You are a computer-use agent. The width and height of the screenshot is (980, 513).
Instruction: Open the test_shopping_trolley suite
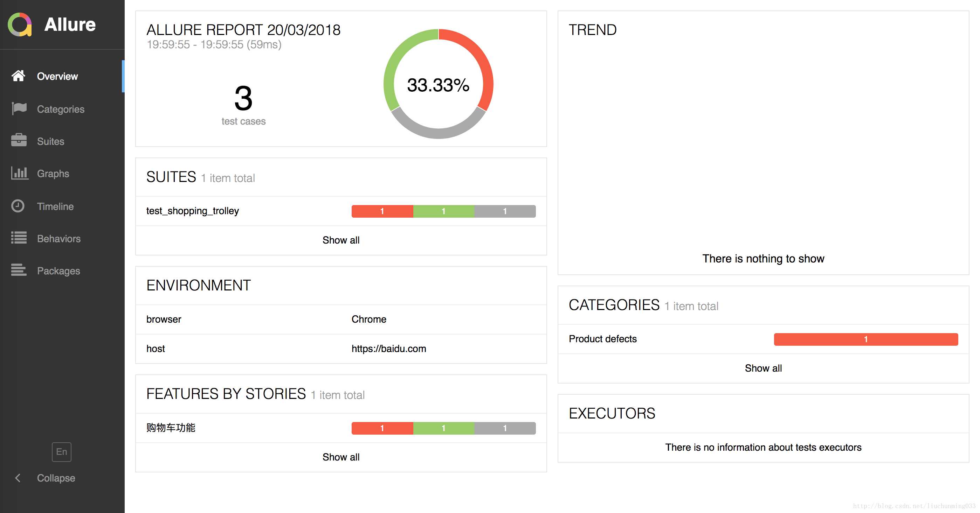pyautogui.click(x=341, y=211)
